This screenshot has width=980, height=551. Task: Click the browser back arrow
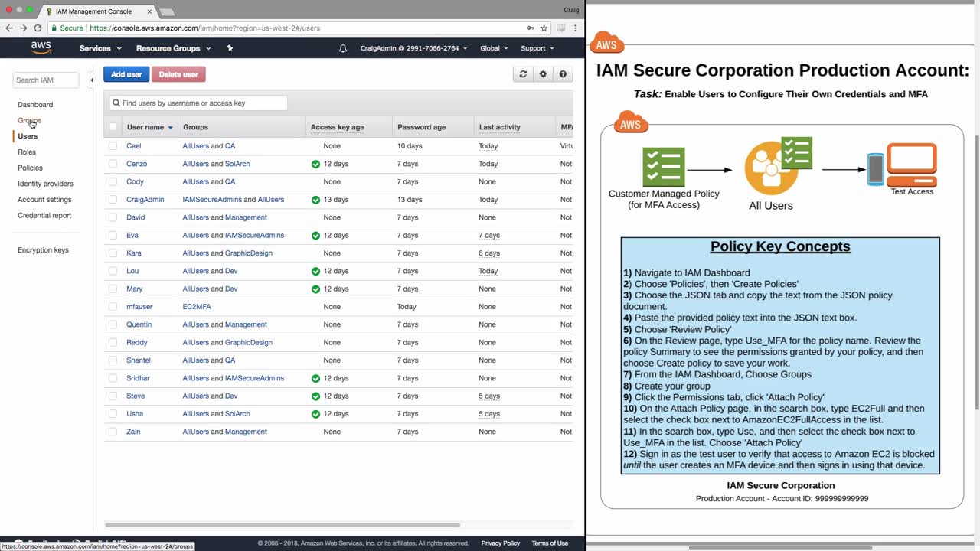[x=9, y=28]
